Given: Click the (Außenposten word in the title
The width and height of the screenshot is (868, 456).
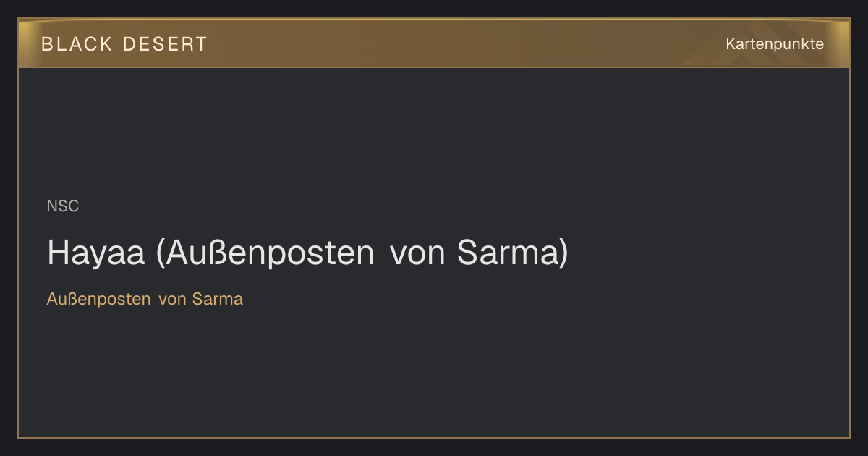Looking at the screenshot, I should 265,254.
